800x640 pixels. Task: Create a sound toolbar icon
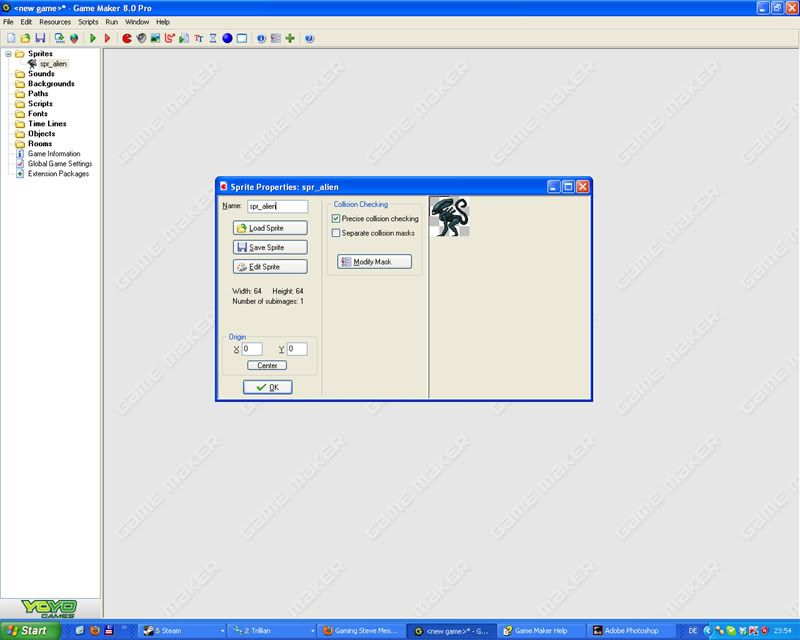click(141, 38)
